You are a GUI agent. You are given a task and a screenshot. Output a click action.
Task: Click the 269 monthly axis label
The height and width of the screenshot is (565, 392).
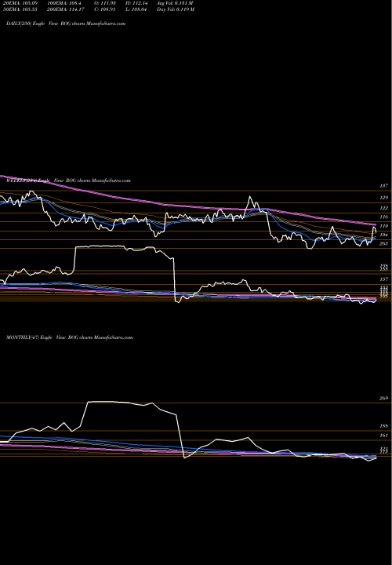click(x=383, y=398)
